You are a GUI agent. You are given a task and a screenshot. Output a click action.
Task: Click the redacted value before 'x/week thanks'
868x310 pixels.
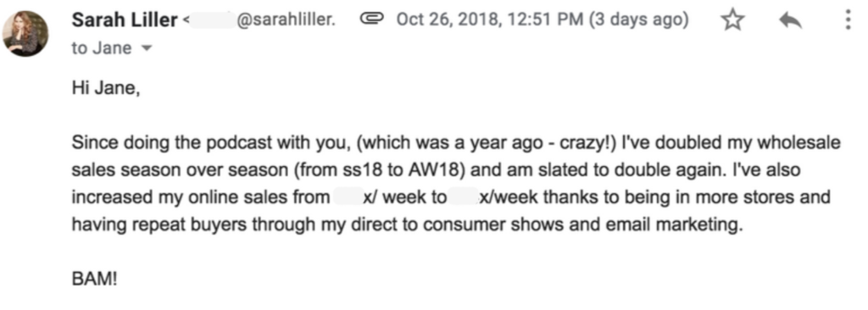464,197
